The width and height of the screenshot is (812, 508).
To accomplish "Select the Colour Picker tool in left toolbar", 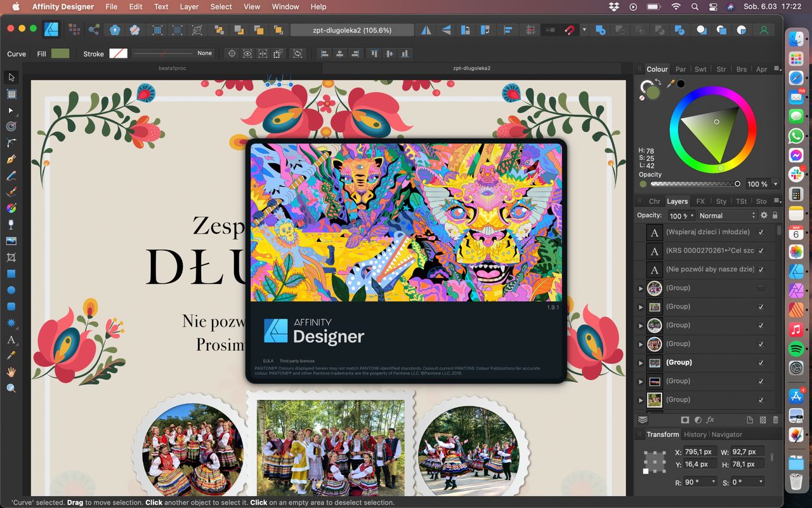I will [11, 356].
